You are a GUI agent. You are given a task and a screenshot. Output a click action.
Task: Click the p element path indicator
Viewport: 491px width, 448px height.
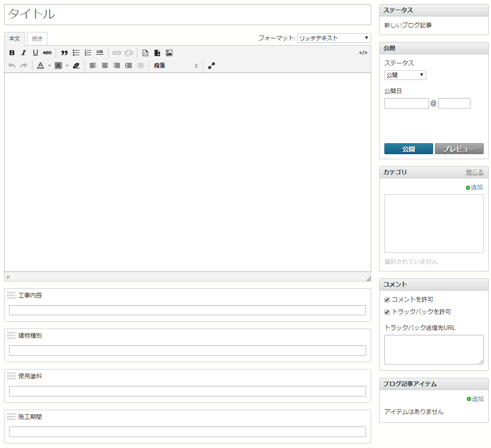(x=8, y=276)
